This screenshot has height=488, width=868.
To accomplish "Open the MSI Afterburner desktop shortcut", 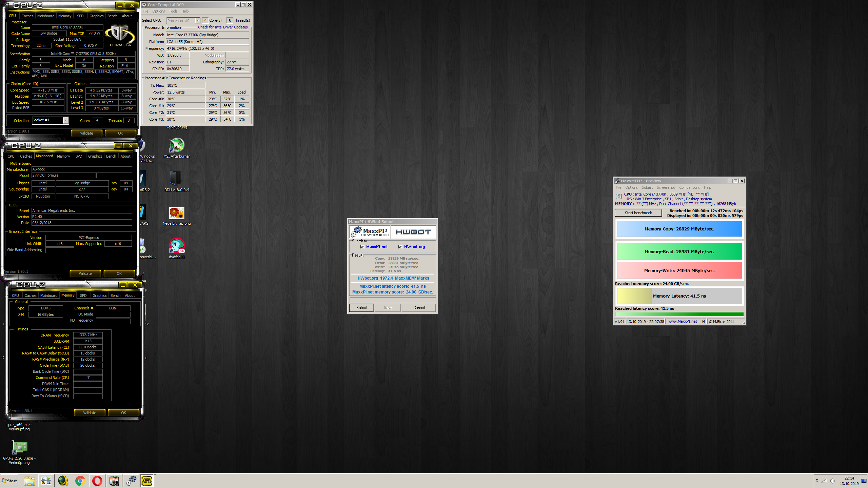I will point(177,148).
